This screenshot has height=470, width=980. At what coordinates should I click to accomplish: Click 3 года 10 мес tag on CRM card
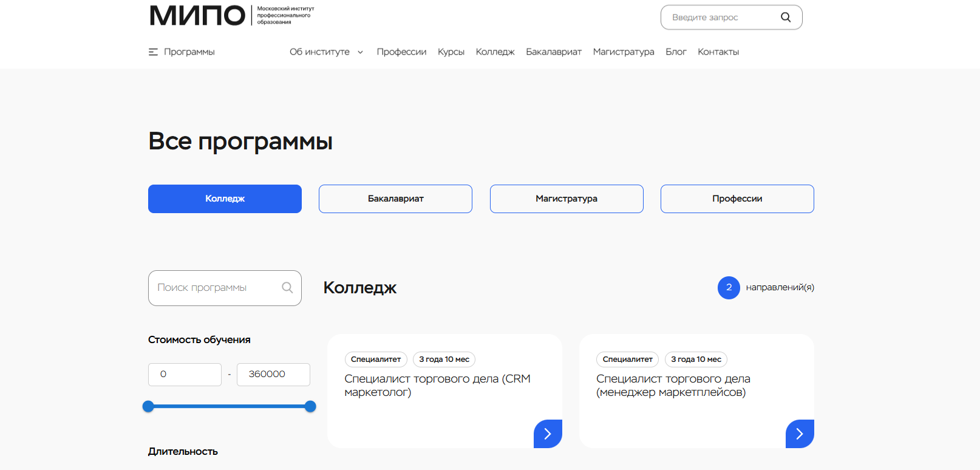444,359
